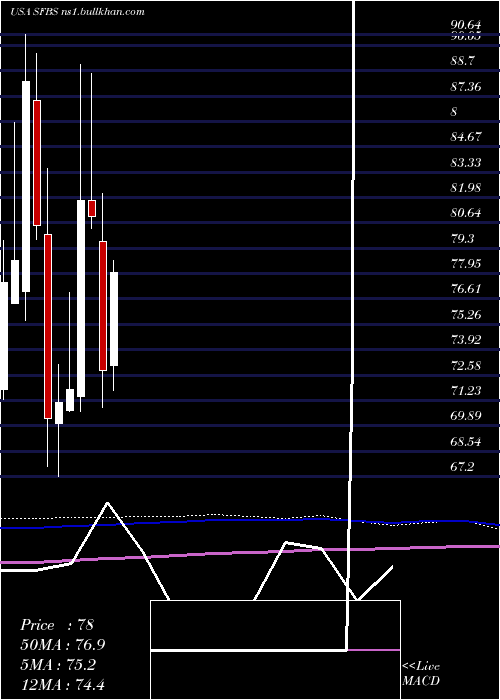Click the 71.23 price axis label

pyautogui.click(x=466, y=391)
